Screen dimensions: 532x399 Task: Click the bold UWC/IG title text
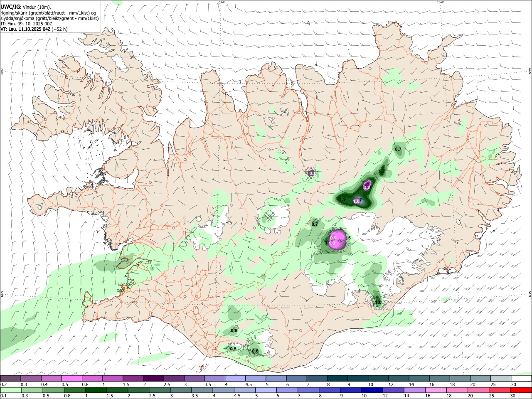coord(10,7)
